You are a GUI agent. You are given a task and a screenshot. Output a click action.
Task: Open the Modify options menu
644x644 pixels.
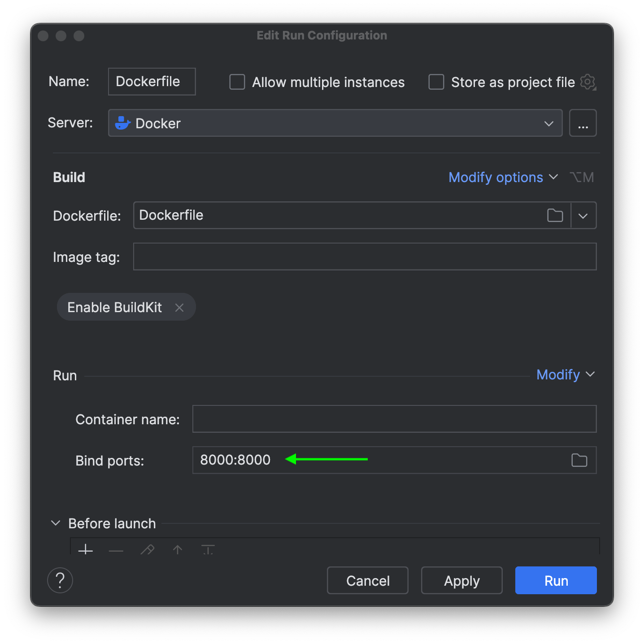click(503, 178)
